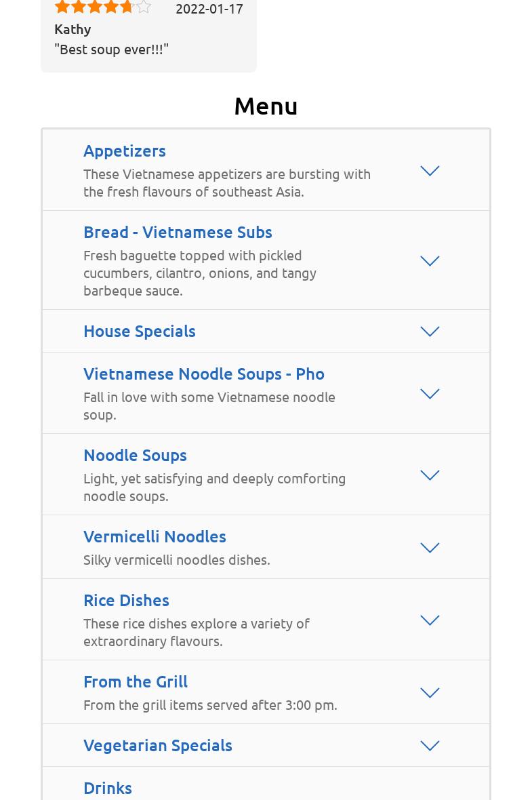Click the From the Grill title

click(136, 681)
